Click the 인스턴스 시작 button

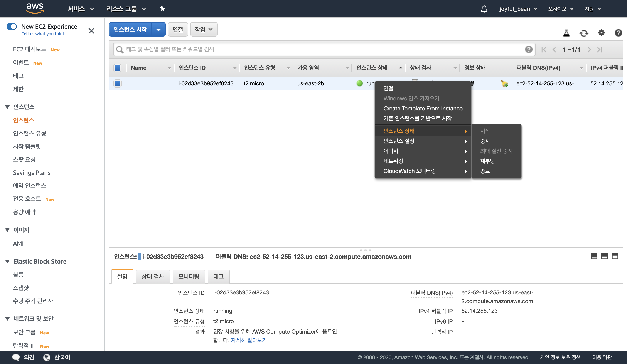[130, 29]
